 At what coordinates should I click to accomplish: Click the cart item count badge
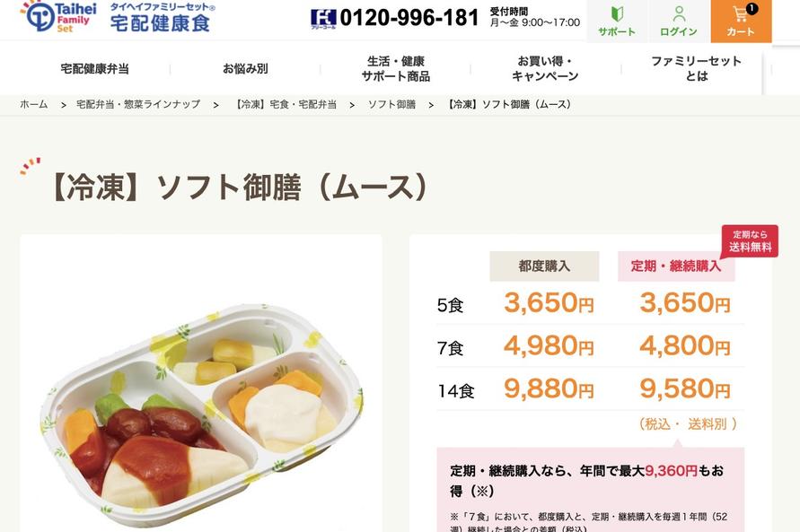click(x=752, y=9)
